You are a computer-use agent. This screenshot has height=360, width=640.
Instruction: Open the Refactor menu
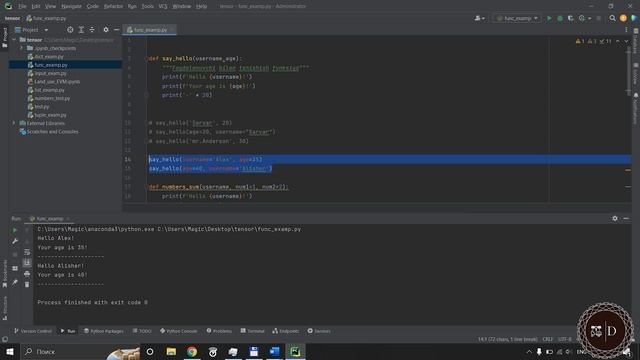point(113,6)
